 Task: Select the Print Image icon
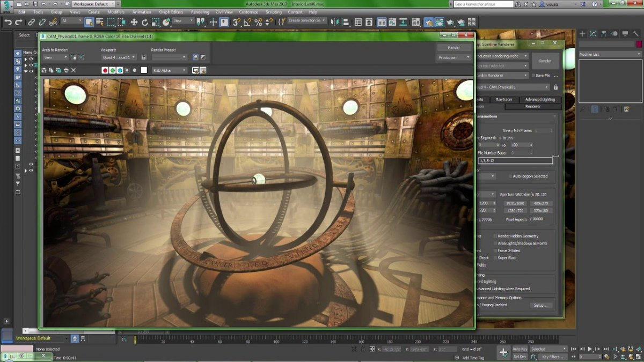point(66,70)
